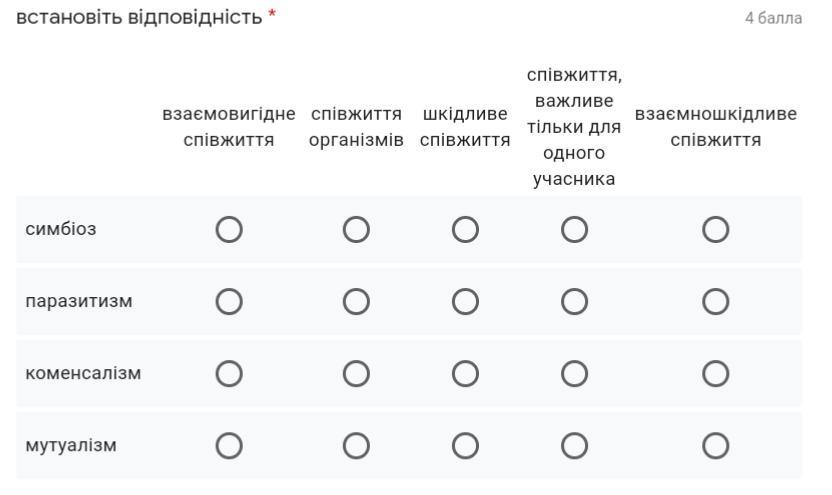Select 'співжиття організмів' for коменсалізм
This screenshot has height=495, width=832.
pyautogui.click(x=356, y=374)
